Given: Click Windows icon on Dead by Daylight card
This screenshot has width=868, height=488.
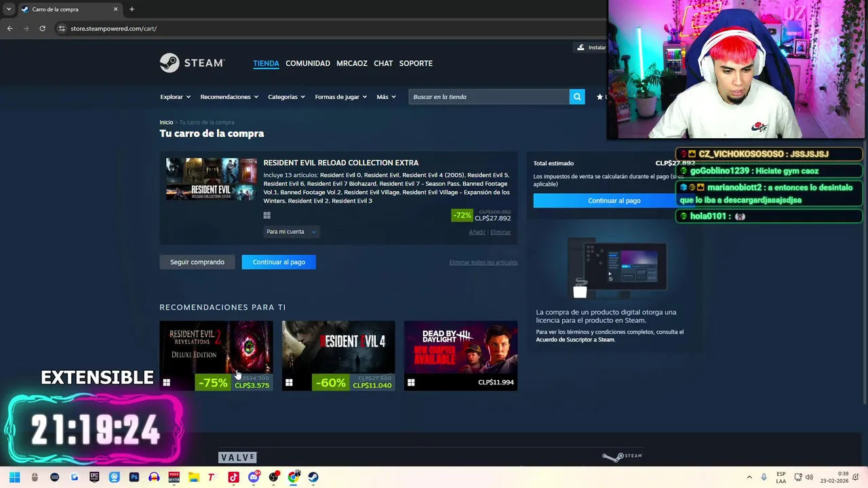Looking at the screenshot, I should click(411, 383).
